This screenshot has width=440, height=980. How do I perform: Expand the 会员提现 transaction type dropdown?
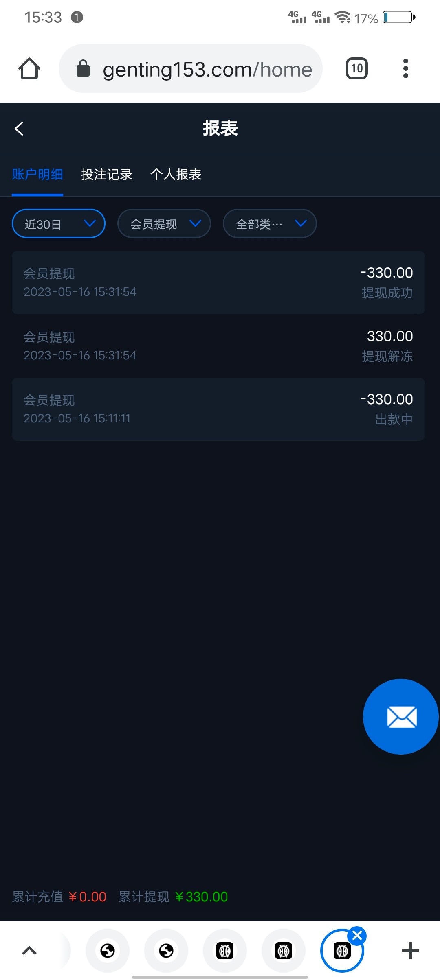(x=164, y=223)
